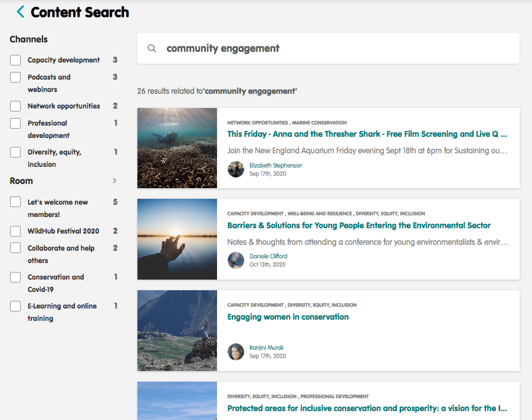
Task: Open Protected areas for inclusive conservation article
Action: coord(367,408)
